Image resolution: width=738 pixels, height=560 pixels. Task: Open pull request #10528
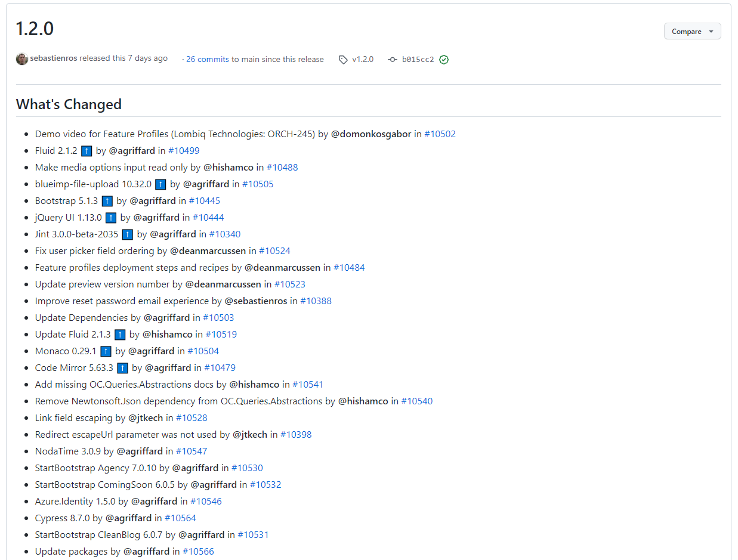[x=192, y=418]
